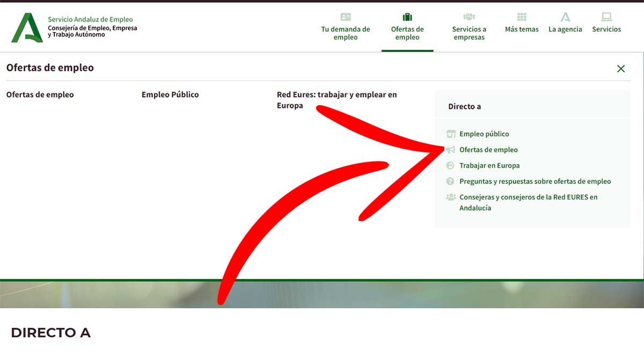Click the megaphone icon in Directo a

[451, 150]
